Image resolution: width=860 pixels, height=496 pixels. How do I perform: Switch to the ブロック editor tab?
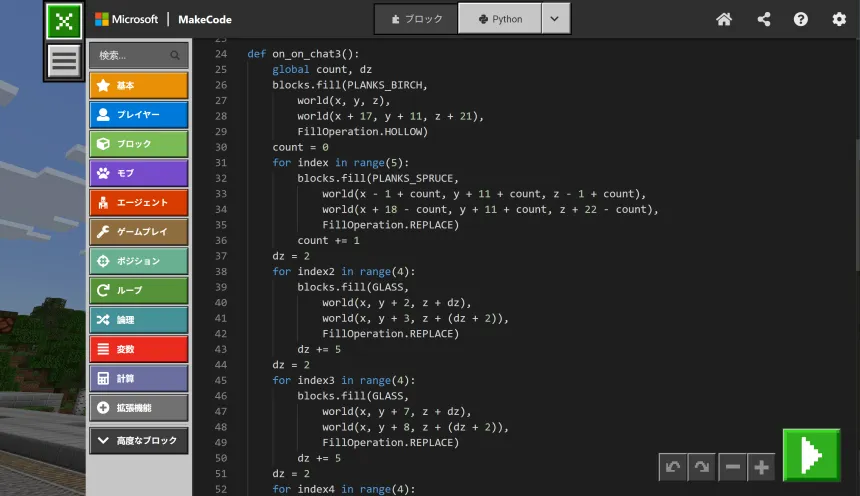pyautogui.click(x=416, y=19)
